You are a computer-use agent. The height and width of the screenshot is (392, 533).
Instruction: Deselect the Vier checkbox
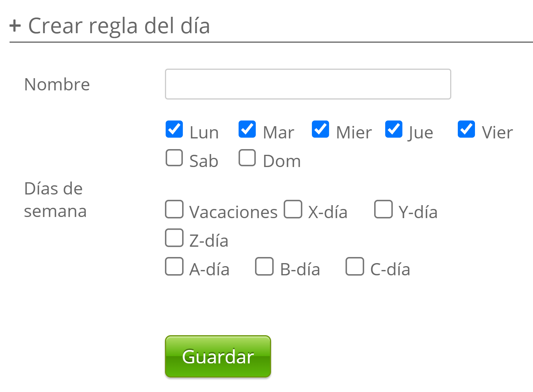pos(466,129)
